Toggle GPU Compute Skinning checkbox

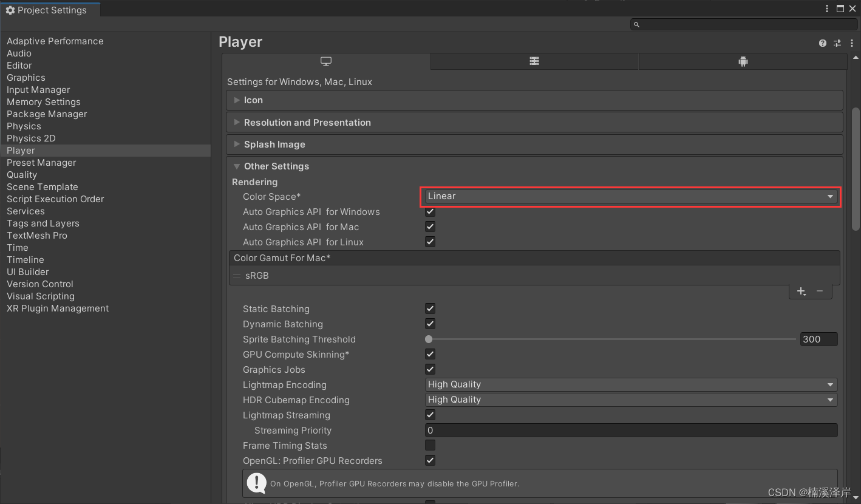tap(430, 354)
